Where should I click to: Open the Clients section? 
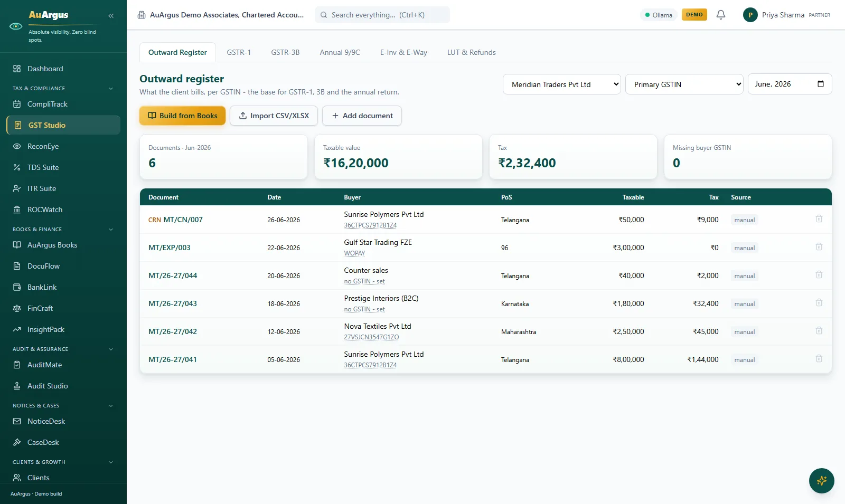63,477
